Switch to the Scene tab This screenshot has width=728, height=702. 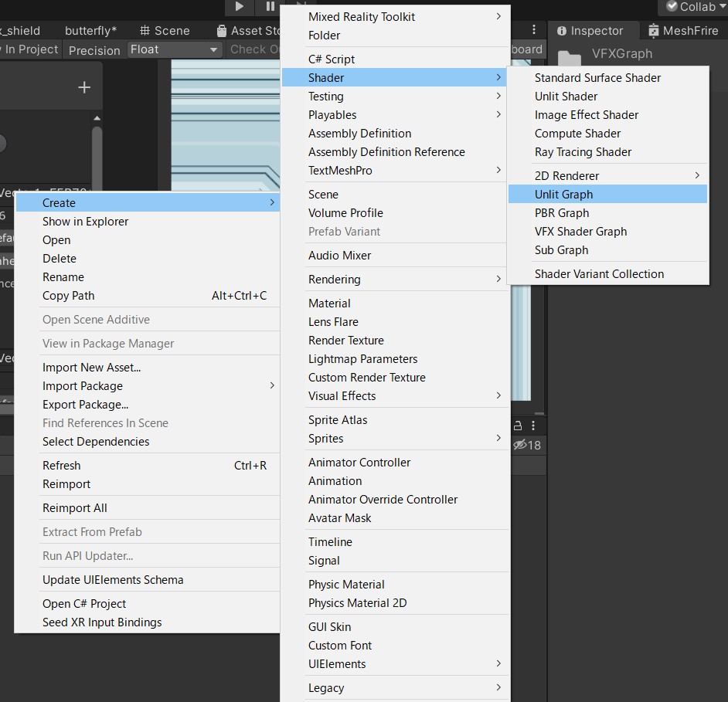165,31
